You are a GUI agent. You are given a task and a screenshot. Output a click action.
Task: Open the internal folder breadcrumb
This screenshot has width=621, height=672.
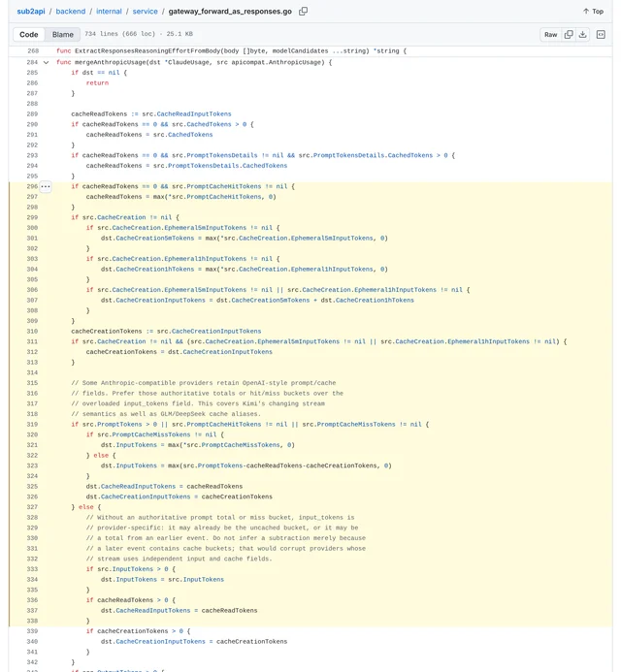click(x=109, y=11)
